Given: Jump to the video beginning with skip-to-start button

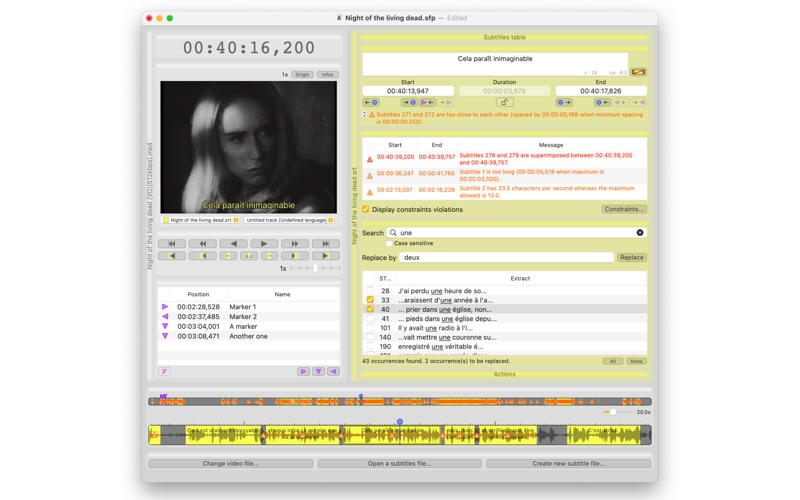Looking at the screenshot, I should click(172, 244).
